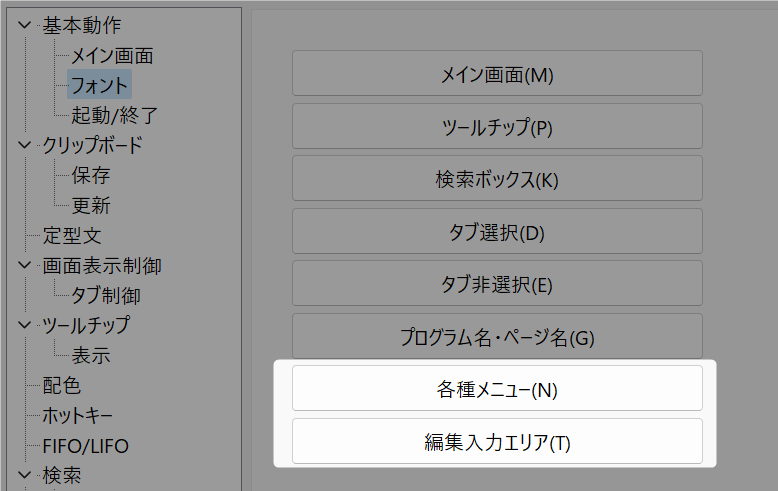Click the 各種メニュー(N) button
The width and height of the screenshot is (778, 491).
[497, 388]
